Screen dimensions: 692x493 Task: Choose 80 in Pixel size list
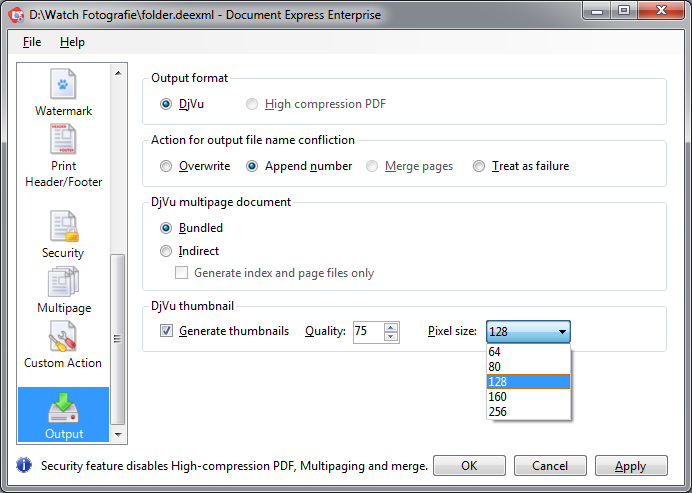pyautogui.click(x=528, y=367)
